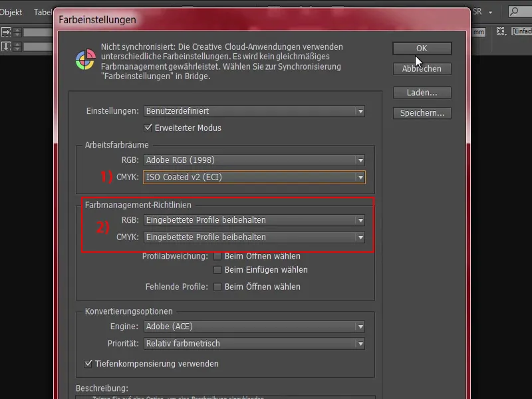The height and width of the screenshot is (399, 532).
Task: Click the second row stepper arrows
Action: tap(17, 47)
